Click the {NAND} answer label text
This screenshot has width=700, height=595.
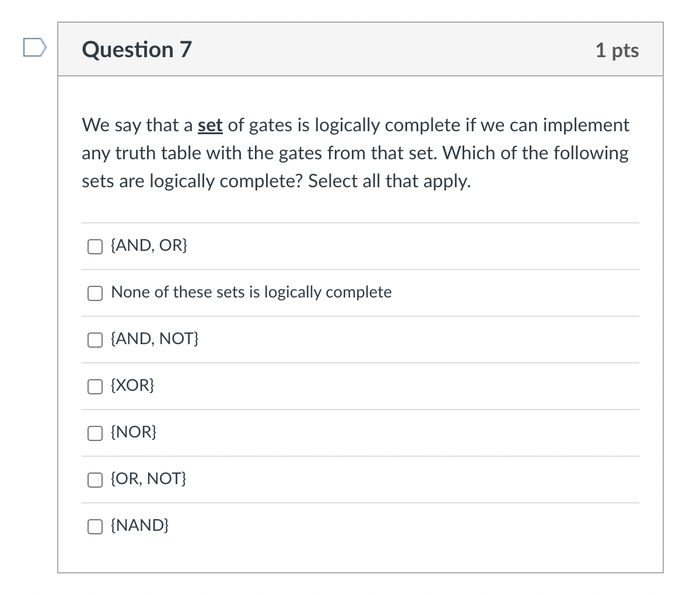point(140,525)
